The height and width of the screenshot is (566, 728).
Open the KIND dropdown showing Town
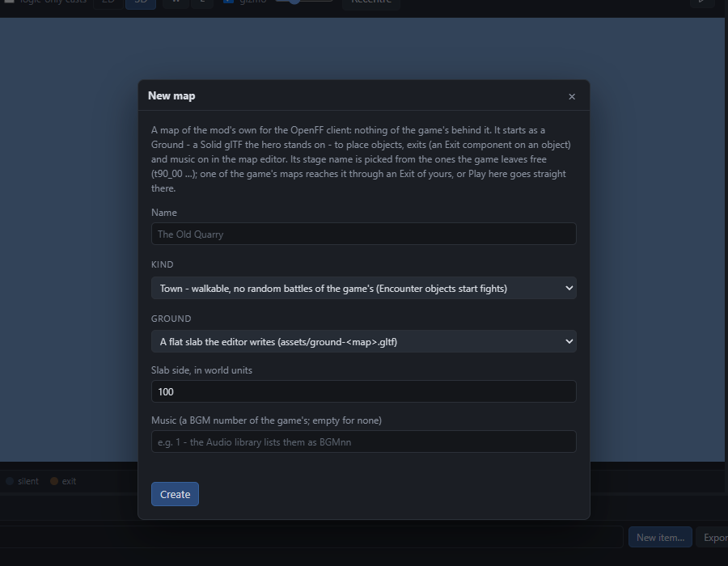[363, 288]
